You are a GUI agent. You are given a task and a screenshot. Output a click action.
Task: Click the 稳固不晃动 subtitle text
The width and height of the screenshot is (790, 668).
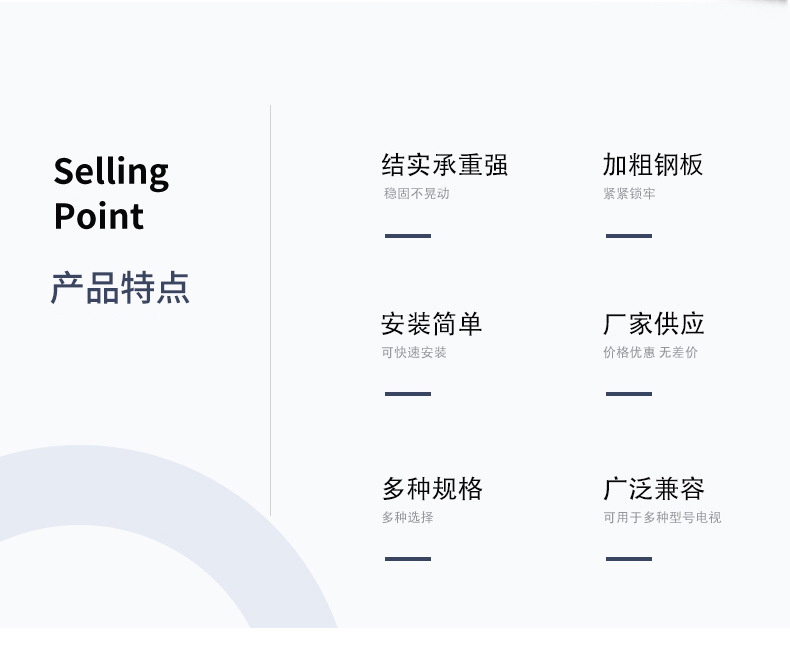tap(416, 193)
